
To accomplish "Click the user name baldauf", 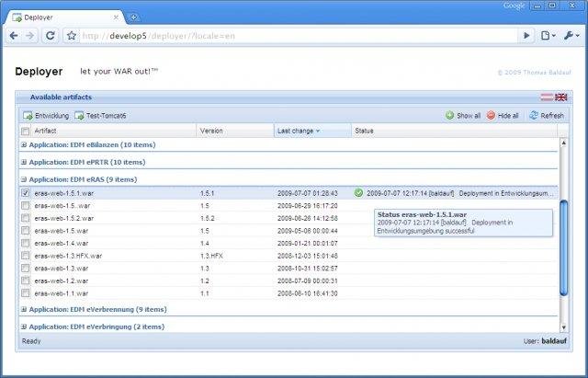I will (x=554, y=341).
